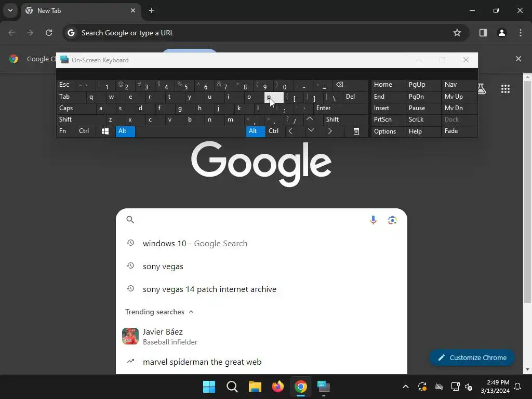532x399 pixels.
Task: Click Tab key on On-Screen Keyboard
Action: (x=71, y=97)
